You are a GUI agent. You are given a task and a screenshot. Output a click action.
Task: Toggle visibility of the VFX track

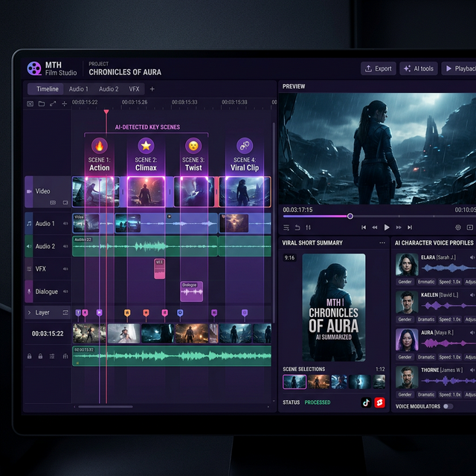click(65, 268)
